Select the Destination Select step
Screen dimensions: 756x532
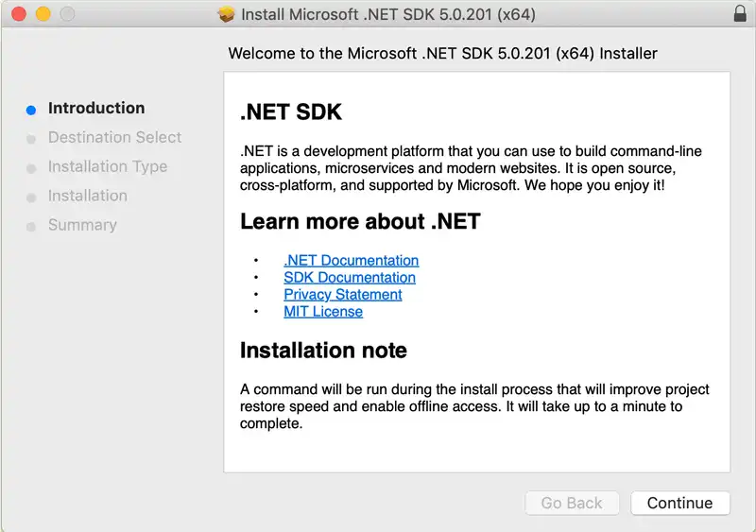pyautogui.click(x=114, y=138)
